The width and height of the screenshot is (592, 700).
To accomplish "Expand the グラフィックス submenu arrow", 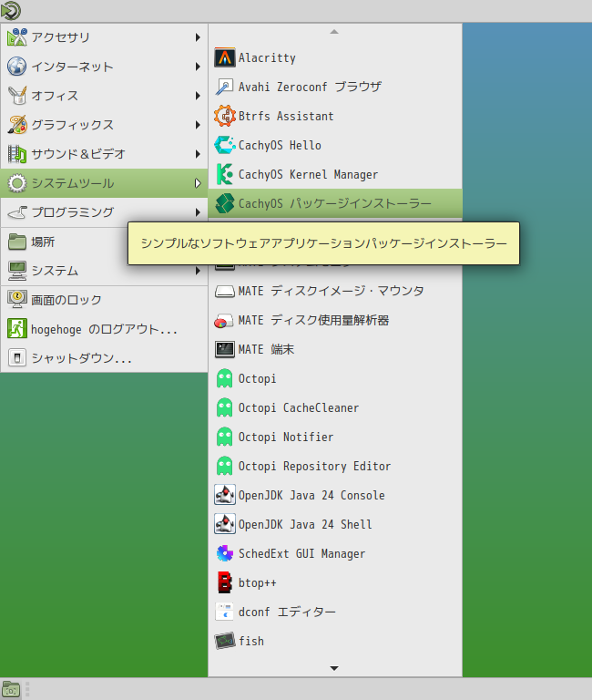I will click(198, 125).
